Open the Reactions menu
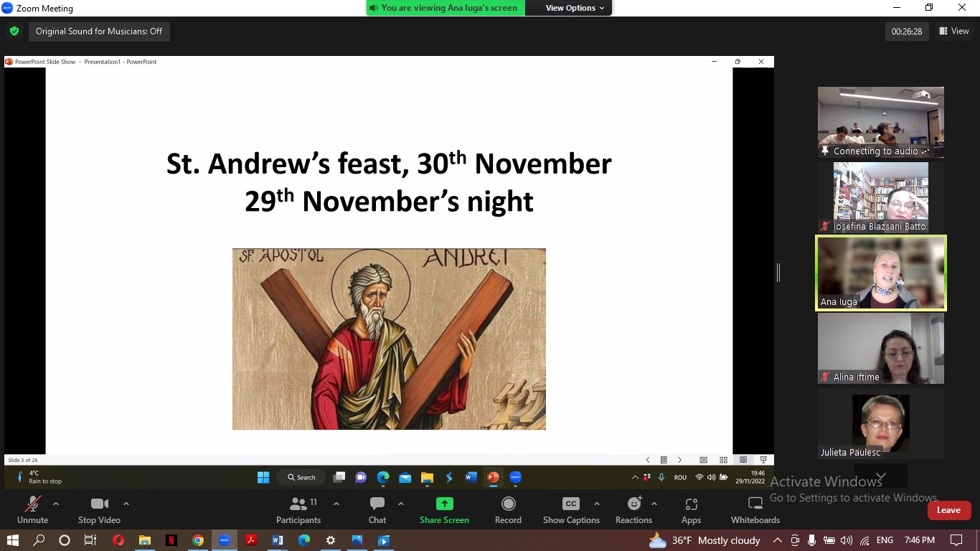Screen dimensions: 980x551 [633, 510]
